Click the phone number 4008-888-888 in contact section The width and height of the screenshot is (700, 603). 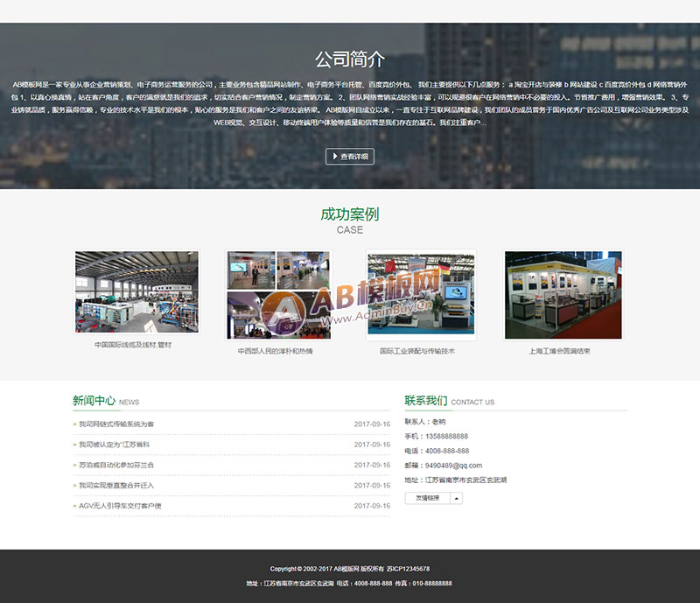pyautogui.click(x=447, y=451)
